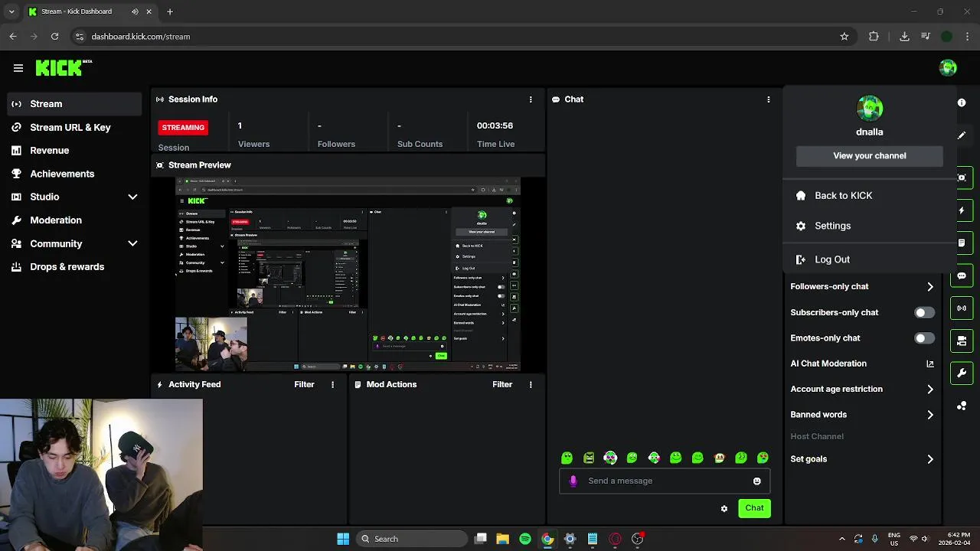Bookmark this page with the star icon

[x=844, y=36]
